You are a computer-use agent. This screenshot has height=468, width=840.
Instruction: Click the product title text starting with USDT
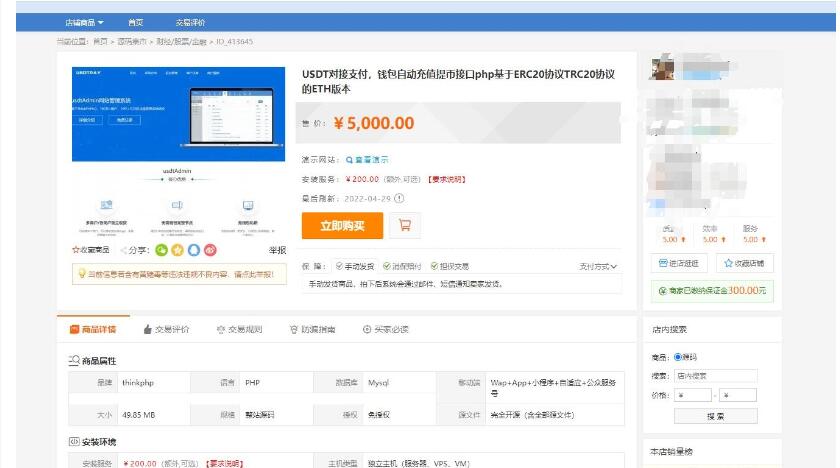coord(459,81)
